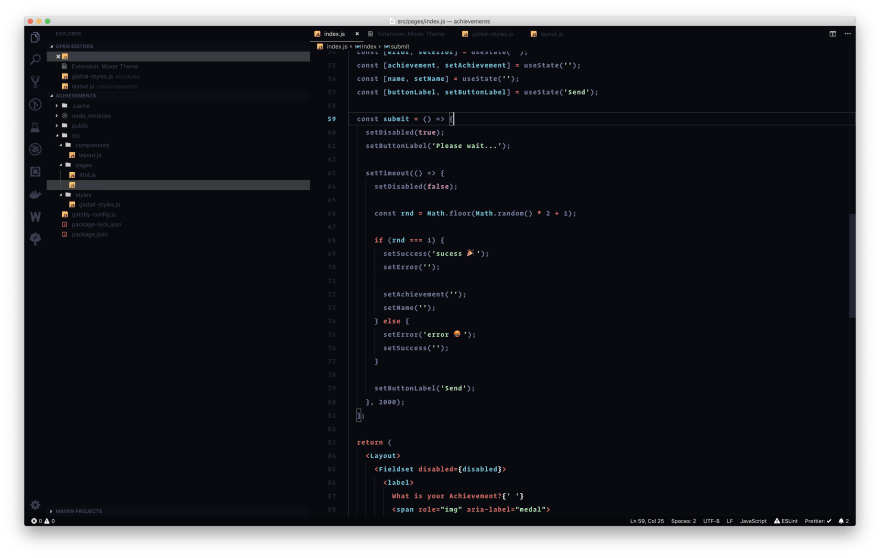This screenshot has width=880, height=558.
Task: Open the Debug view with bug icon
Action: point(35,149)
